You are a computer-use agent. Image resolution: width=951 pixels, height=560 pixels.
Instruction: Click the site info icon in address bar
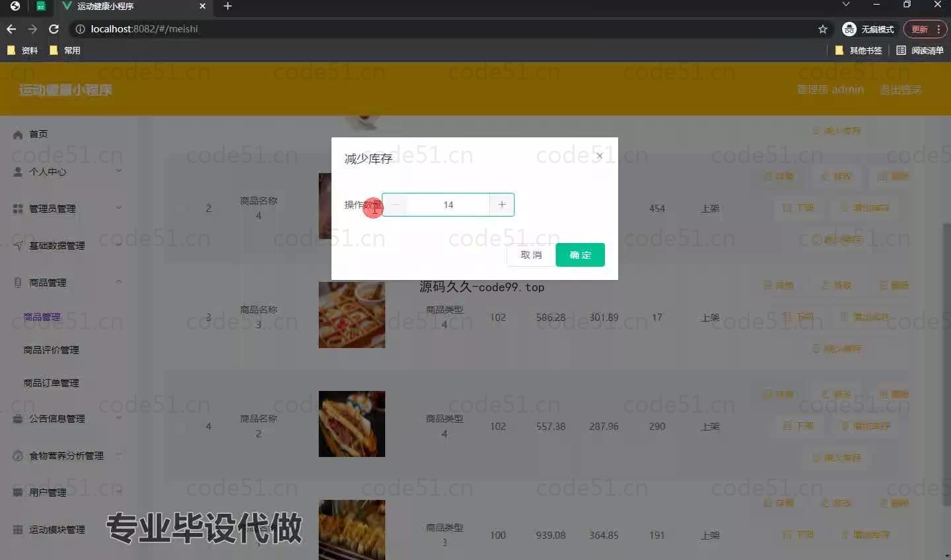pos(80,29)
